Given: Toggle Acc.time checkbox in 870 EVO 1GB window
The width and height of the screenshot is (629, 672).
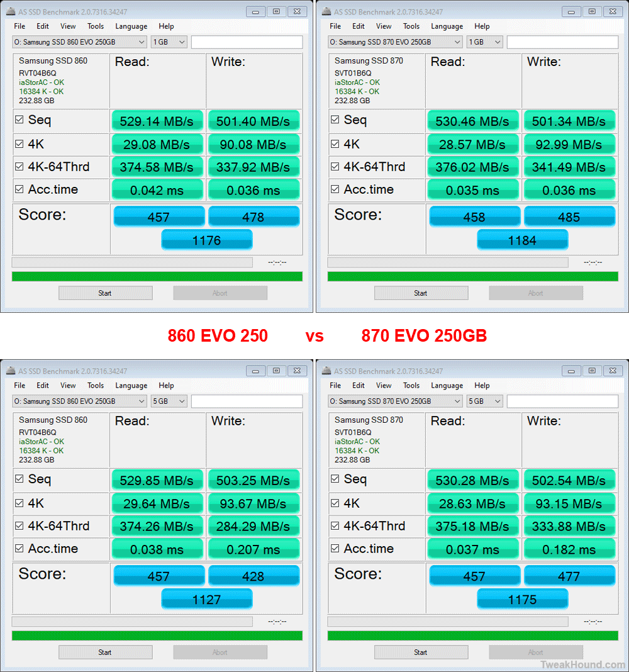Looking at the screenshot, I should click(x=335, y=189).
